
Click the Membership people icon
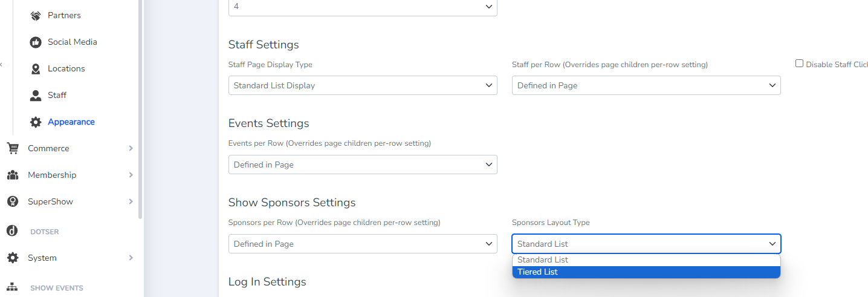[x=12, y=175]
